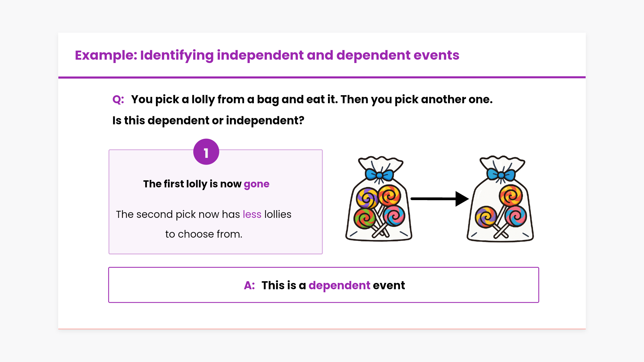
Task: Select the green and red lolly in left bag
Action: click(x=364, y=218)
